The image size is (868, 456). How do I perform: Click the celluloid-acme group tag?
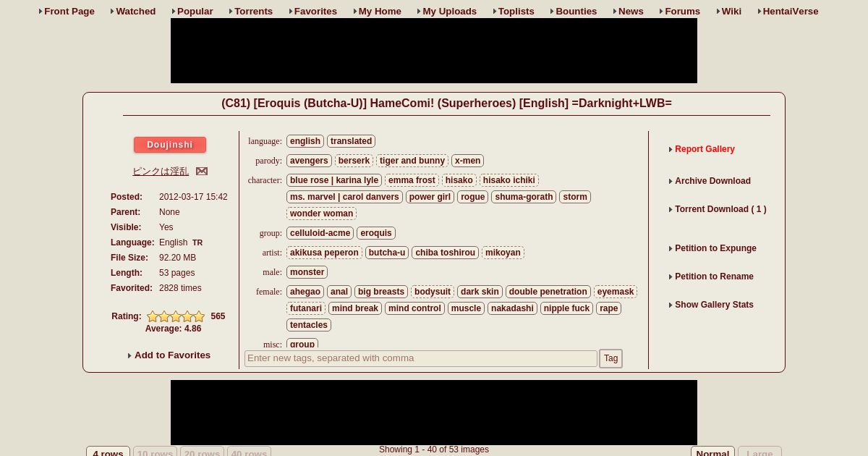pyautogui.click(x=320, y=233)
